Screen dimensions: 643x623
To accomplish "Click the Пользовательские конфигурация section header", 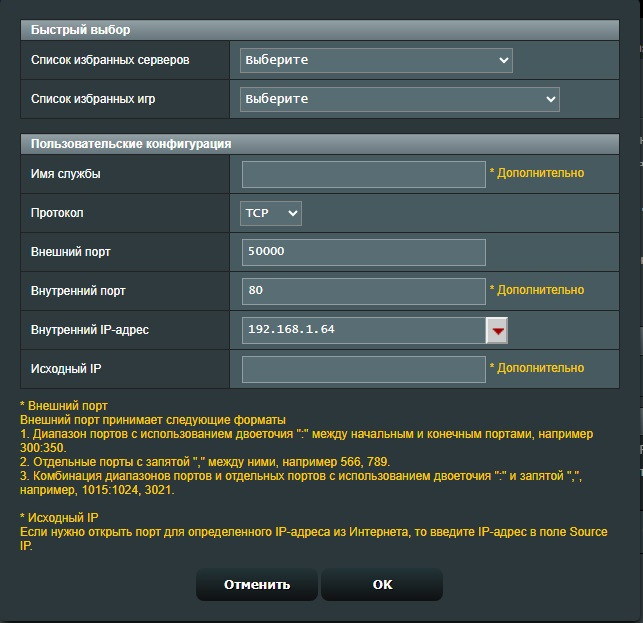I will [x=131, y=144].
